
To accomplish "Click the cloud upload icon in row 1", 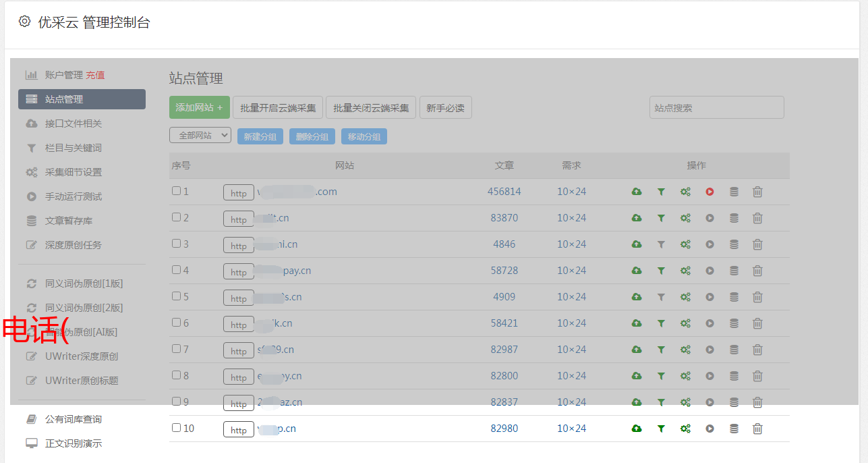I will pyautogui.click(x=637, y=192).
